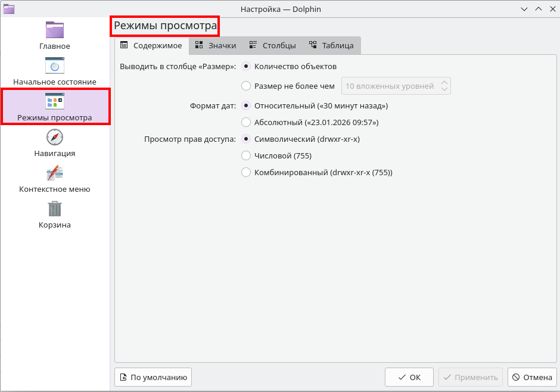Increase nested levels with spinbox up arrow

[444, 82]
